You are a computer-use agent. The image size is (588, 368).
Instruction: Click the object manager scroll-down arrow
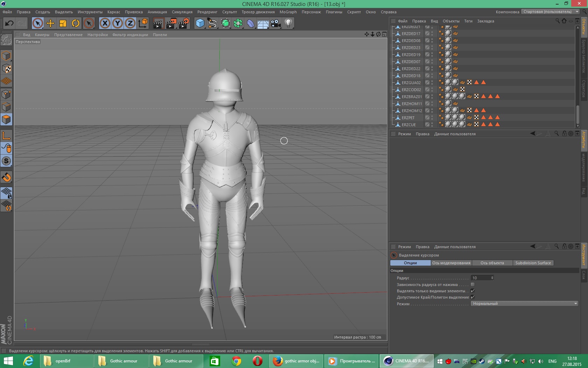[x=577, y=126]
